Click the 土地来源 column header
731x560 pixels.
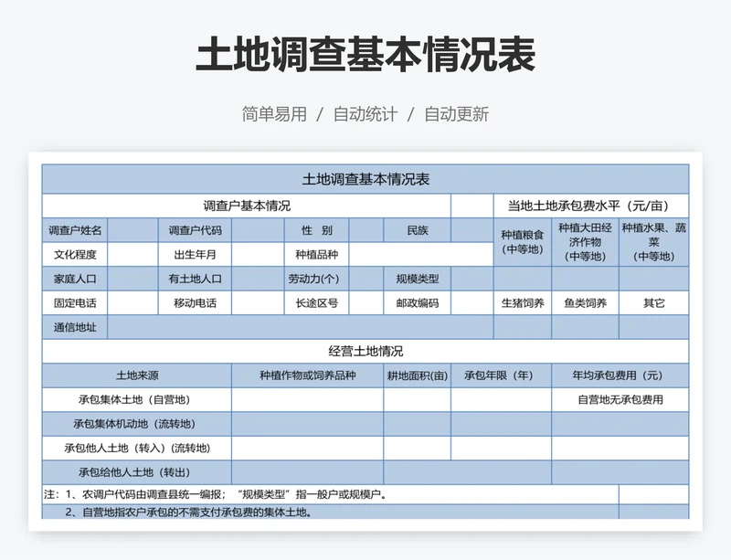coord(137,375)
